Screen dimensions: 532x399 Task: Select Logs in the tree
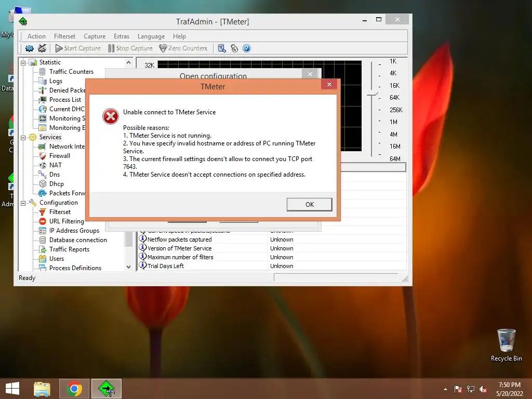(x=56, y=81)
